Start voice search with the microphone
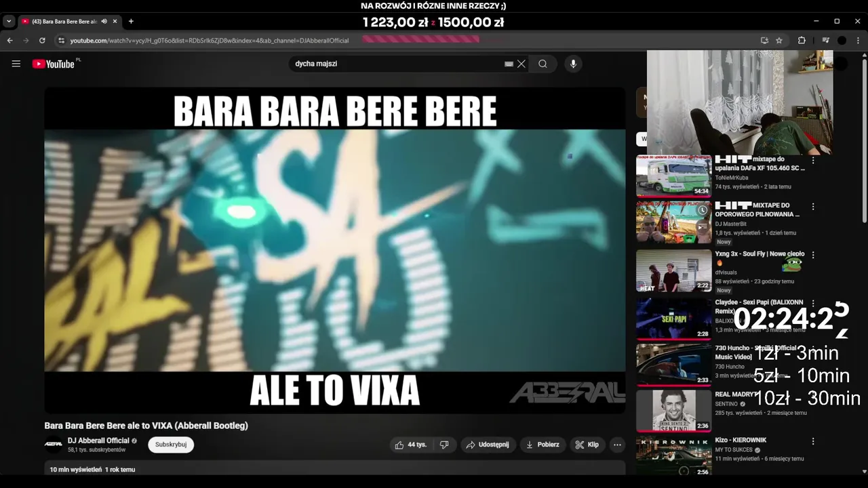This screenshot has width=868, height=488. (x=573, y=64)
